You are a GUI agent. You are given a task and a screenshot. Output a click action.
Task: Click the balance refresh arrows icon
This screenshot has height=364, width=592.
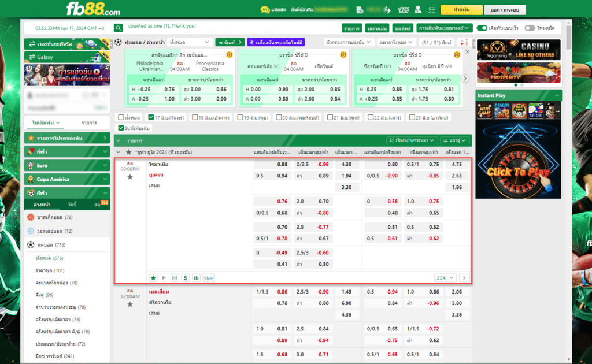(x=388, y=10)
